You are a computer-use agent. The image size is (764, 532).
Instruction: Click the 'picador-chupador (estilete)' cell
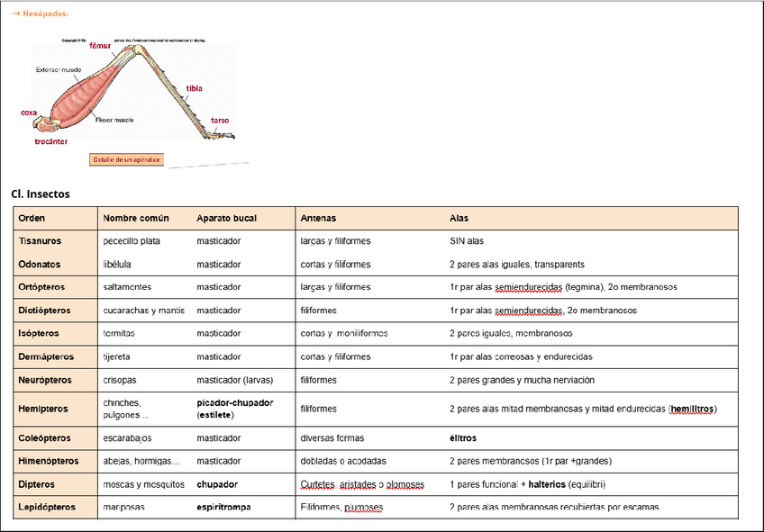(x=235, y=409)
